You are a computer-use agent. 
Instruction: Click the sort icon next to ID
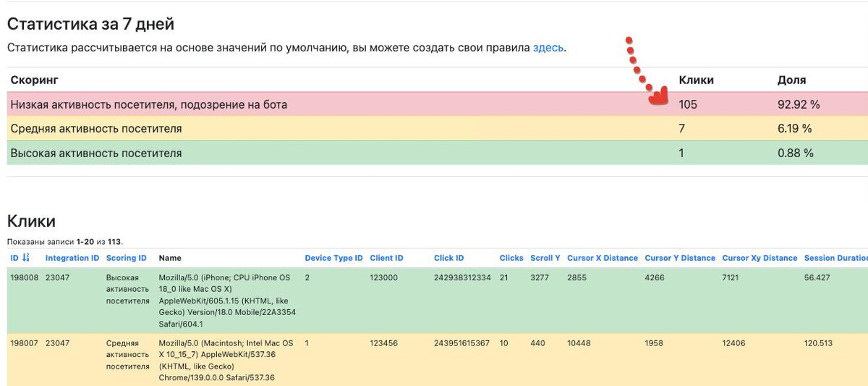(x=27, y=258)
